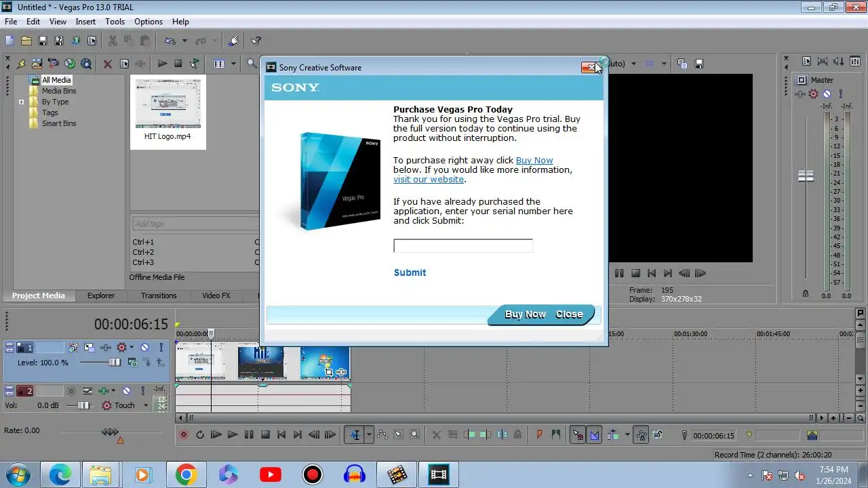Open Windows Start menu
The height and width of the screenshot is (488, 868).
click(x=17, y=474)
